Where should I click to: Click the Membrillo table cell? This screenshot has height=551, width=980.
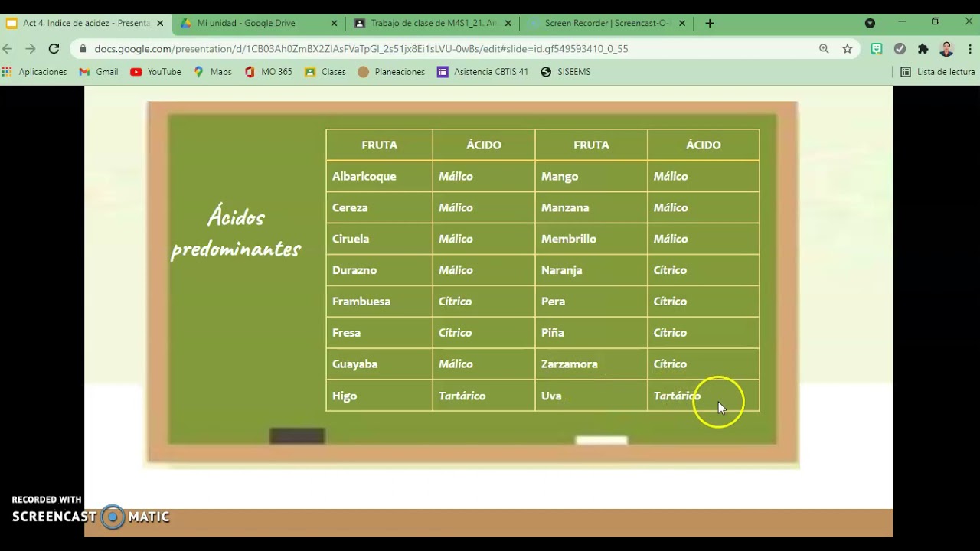591,239
